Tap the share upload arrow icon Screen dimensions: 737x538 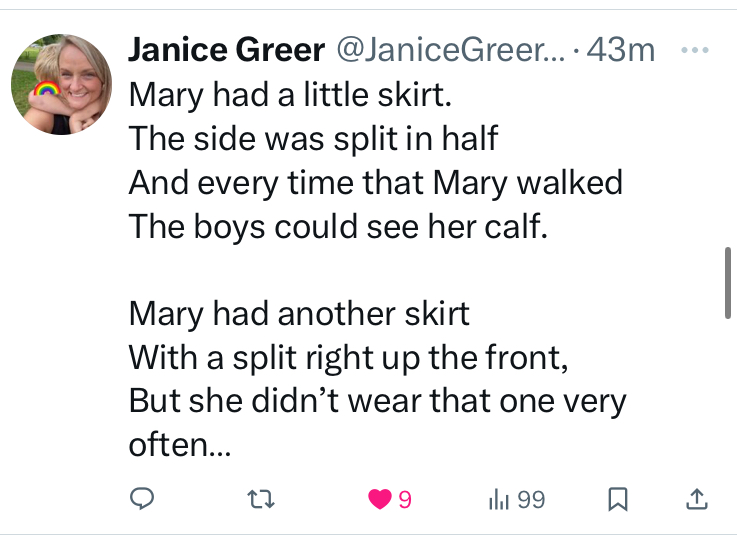click(699, 499)
